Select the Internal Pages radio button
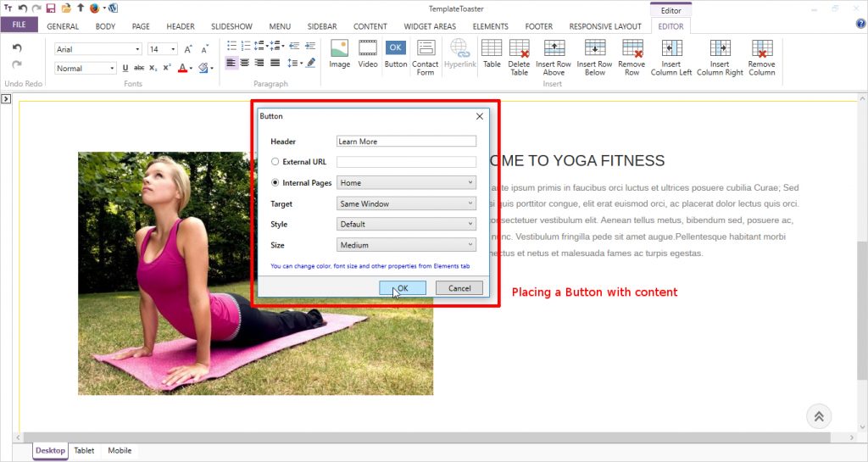 pyautogui.click(x=275, y=183)
